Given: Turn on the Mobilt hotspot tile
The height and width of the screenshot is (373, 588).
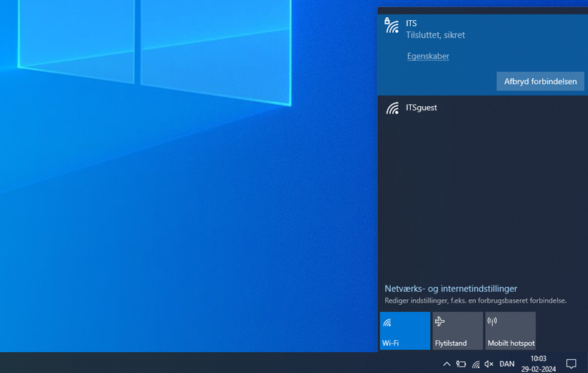Looking at the screenshot, I should (511, 331).
